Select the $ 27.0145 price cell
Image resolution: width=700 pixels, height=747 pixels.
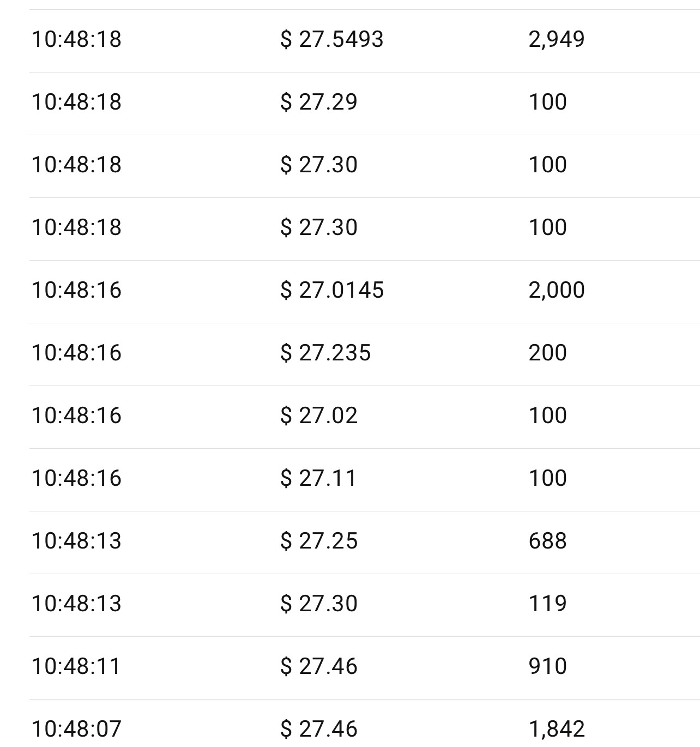point(331,290)
